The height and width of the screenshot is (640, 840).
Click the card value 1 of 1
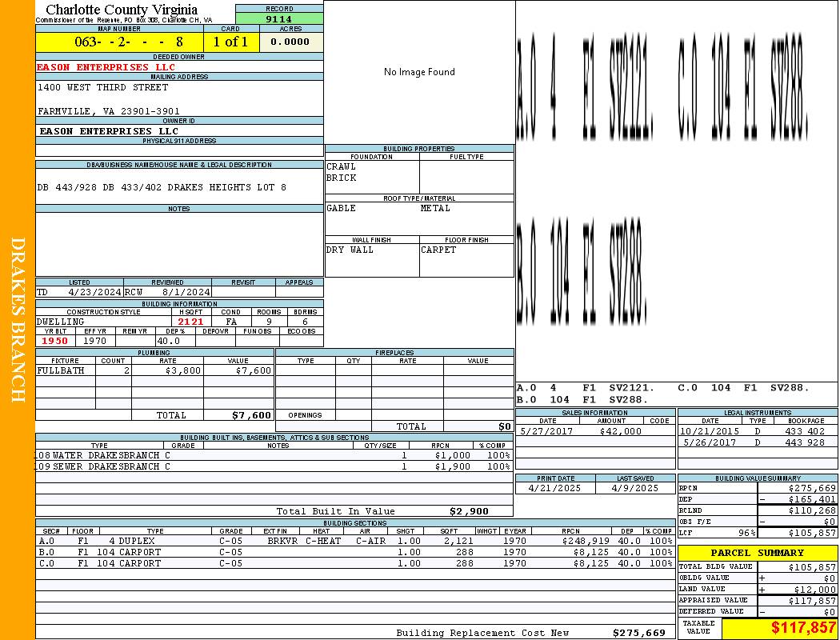point(231,42)
